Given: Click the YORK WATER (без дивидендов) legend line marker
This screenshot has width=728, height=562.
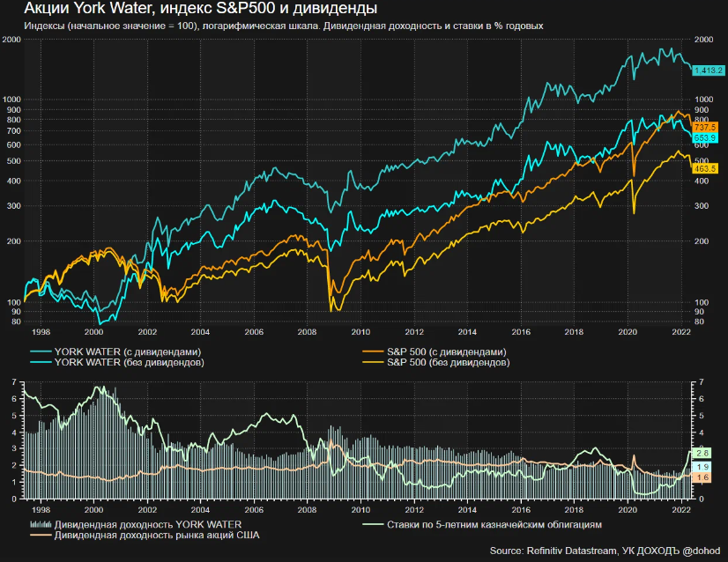Looking at the screenshot, I should 39,362.
